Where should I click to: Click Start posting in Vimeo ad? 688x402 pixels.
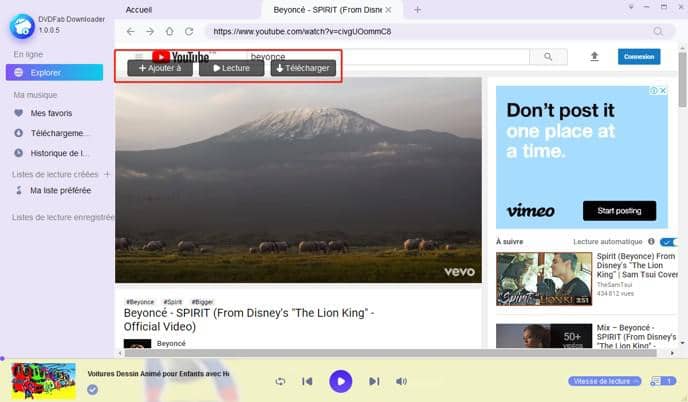(x=619, y=211)
